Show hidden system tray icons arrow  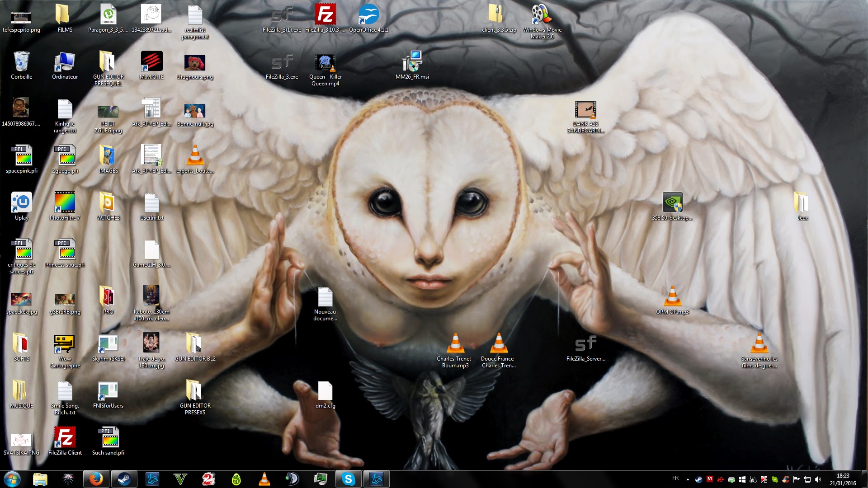[x=688, y=479]
